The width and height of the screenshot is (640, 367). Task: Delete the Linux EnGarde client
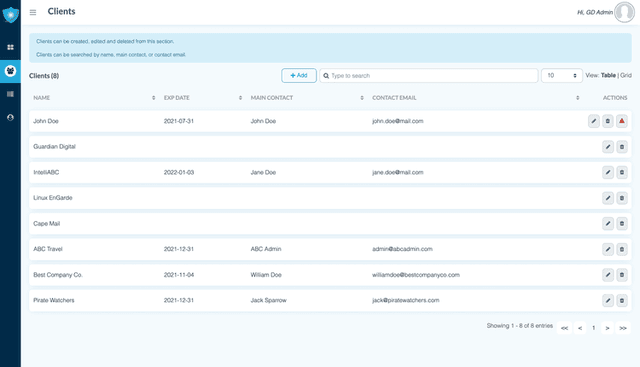coord(622,198)
